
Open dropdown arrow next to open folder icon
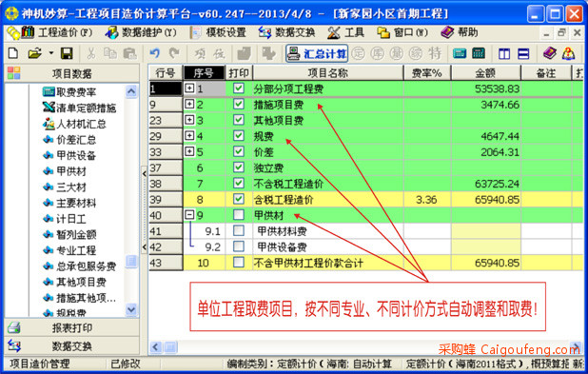[x=51, y=53]
